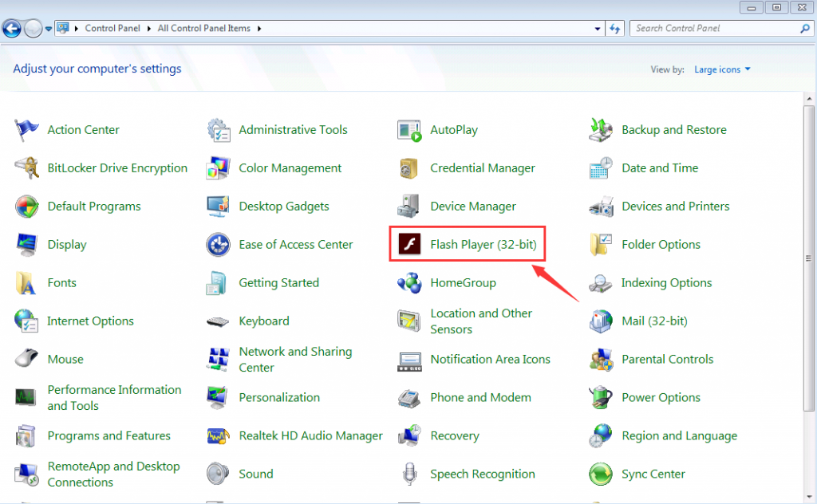
Task: Expand the View by Large icons dropdown
Action: tap(721, 69)
